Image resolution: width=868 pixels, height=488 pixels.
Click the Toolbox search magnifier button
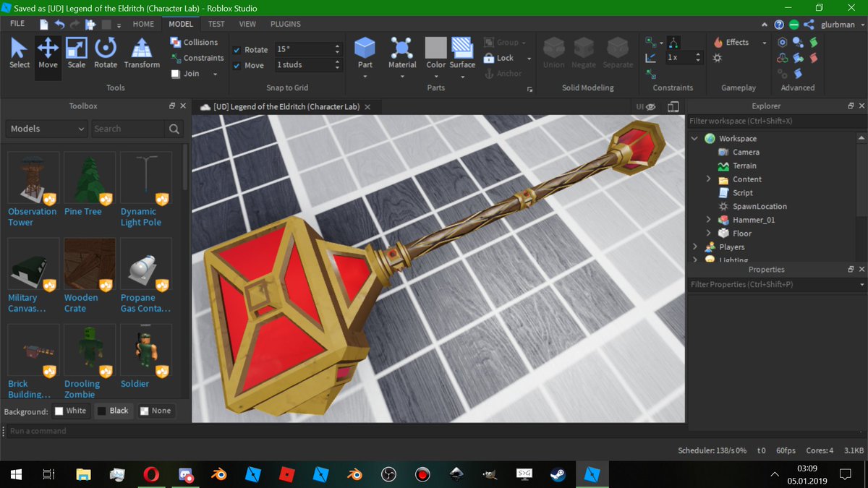click(174, 129)
